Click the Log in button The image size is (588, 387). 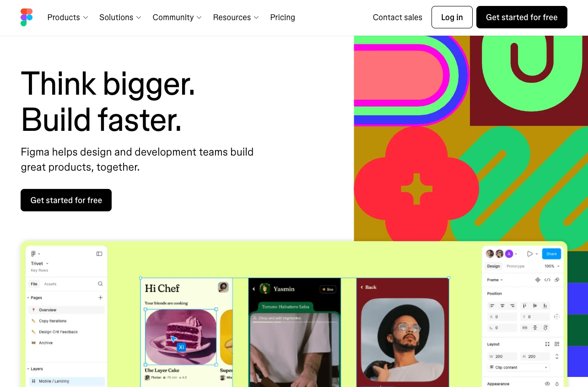(452, 17)
